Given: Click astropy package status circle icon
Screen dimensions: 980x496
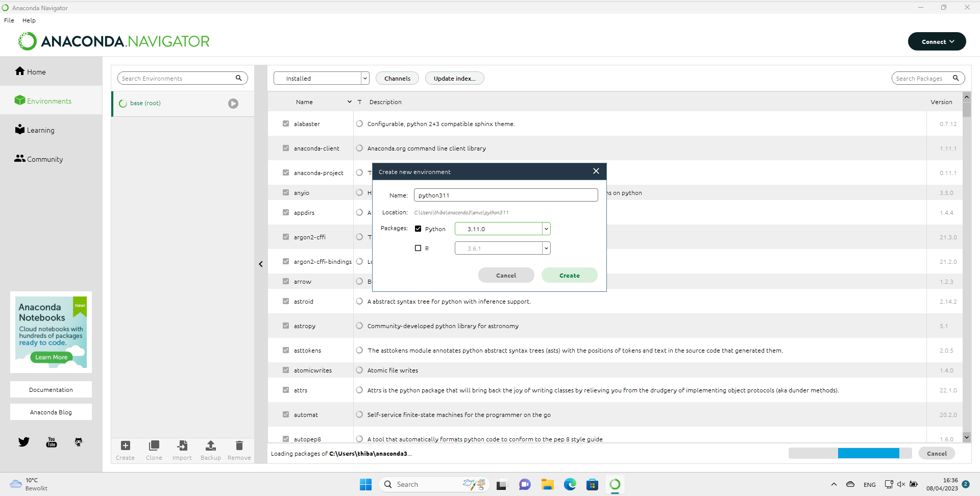Looking at the screenshot, I should [x=359, y=326].
